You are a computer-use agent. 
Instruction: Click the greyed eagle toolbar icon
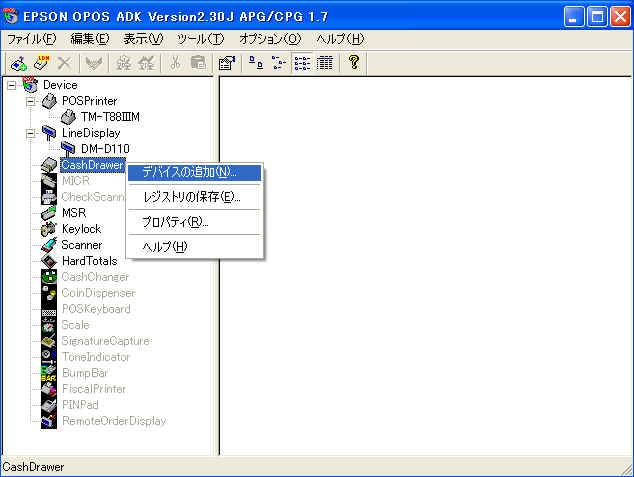pos(94,63)
